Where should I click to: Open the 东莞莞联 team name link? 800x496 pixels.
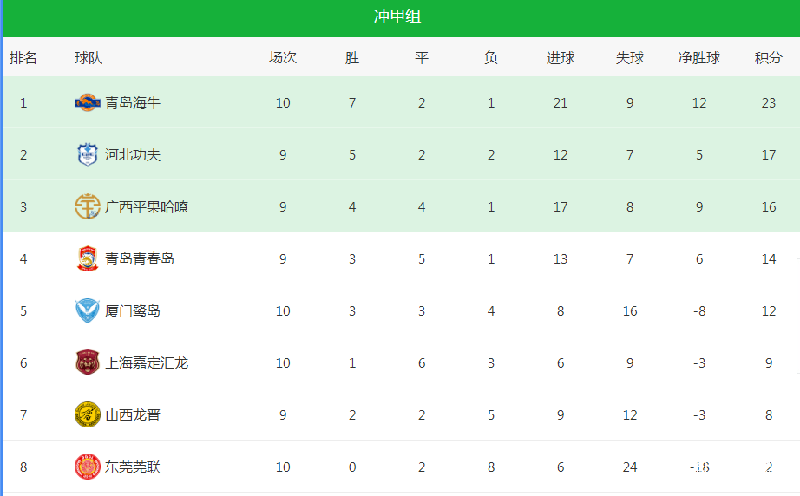[x=133, y=467]
